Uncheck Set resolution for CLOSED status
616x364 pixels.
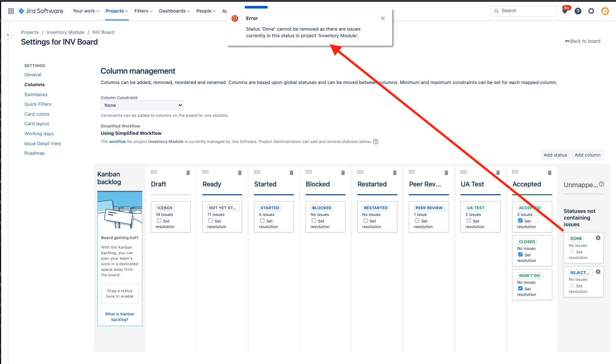520,255
